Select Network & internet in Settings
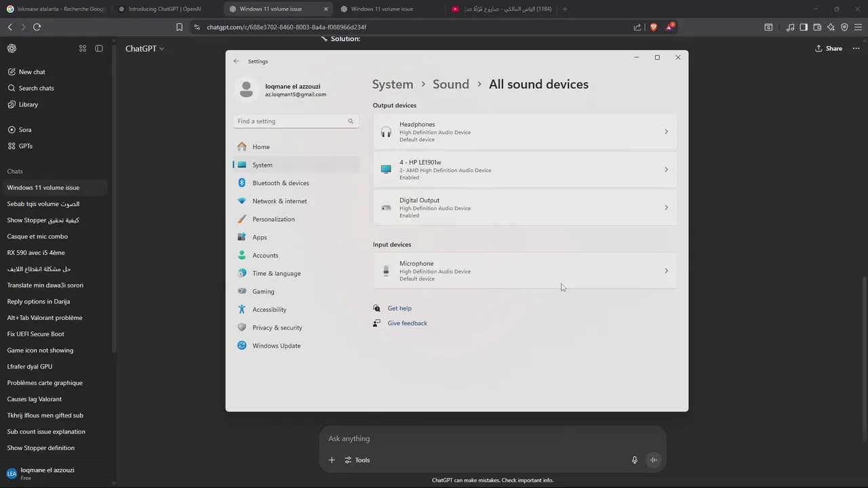The height and width of the screenshot is (488, 868). (296, 201)
